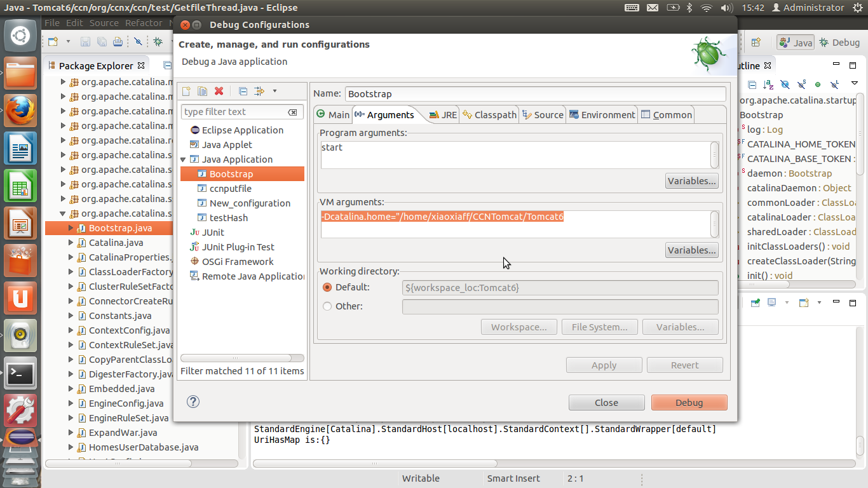Switch to the JRE tab
This screenshot has height=488, width=868.
coord(443,115)
